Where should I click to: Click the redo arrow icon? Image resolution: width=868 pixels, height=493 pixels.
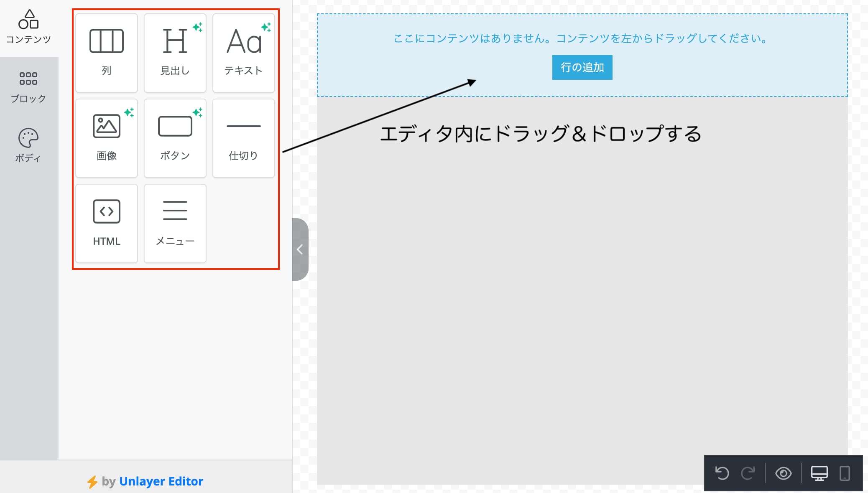click(x=748, y=473)
